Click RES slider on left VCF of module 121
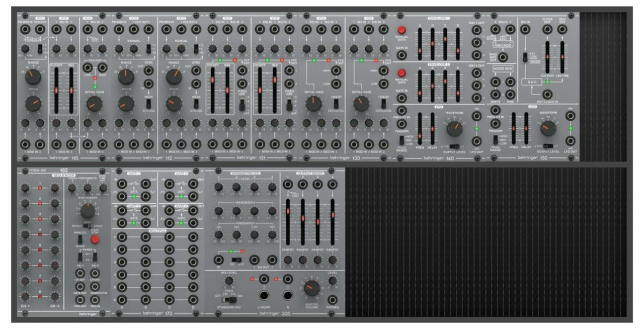 pyautogui.click(x=228, y=90)
